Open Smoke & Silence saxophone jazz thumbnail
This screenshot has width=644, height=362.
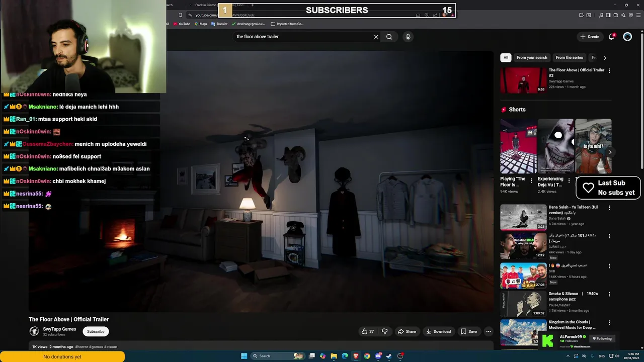523,304
